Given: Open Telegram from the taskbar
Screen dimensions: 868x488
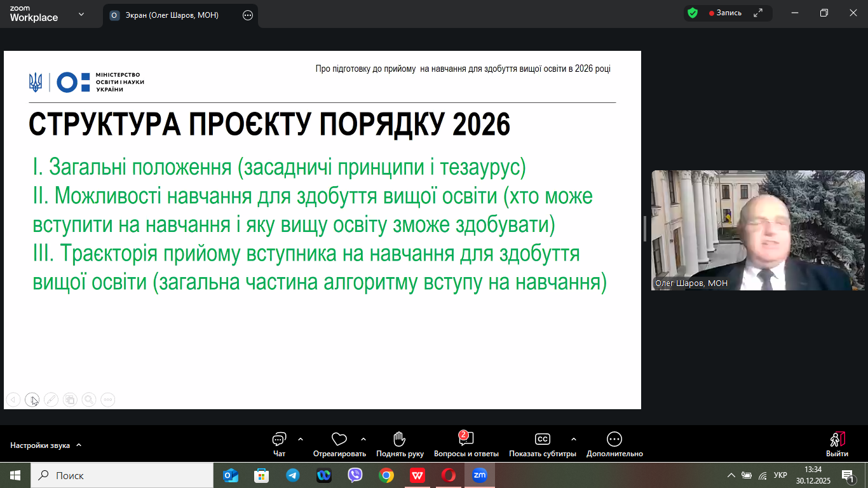Looking at the screenshot, I should (292, 475).
